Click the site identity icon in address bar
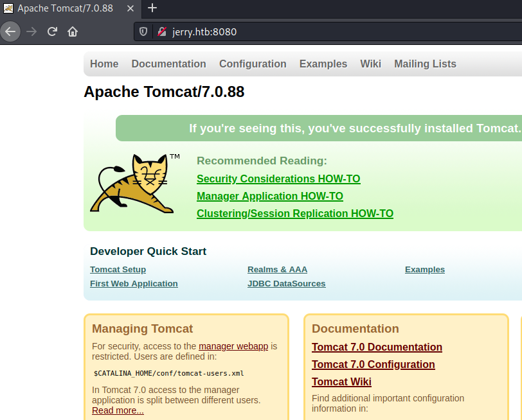Screen dimensions: 522x420 pyautogui.click(x=161, y=31)
